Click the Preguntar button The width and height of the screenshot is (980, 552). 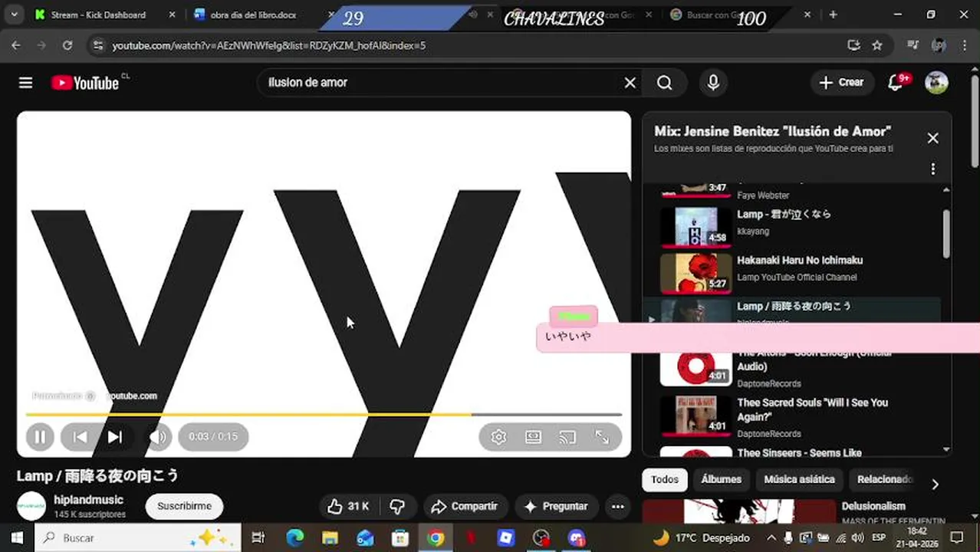[556, 506]
